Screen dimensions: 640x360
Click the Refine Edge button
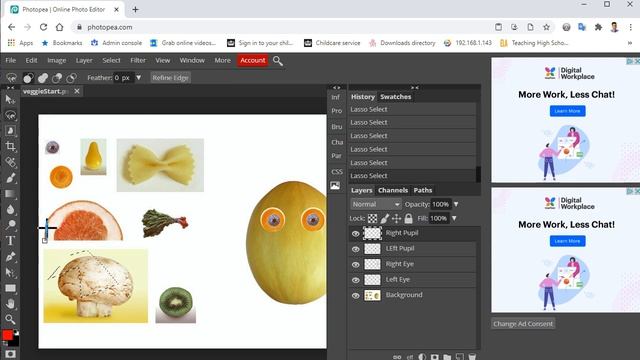[170, 78]
